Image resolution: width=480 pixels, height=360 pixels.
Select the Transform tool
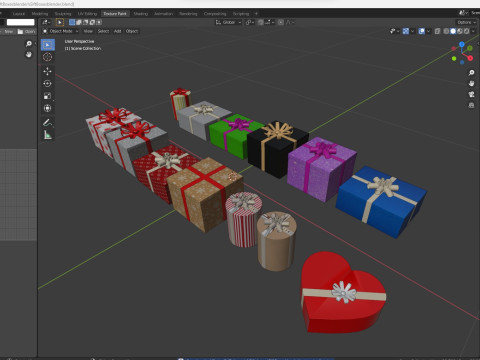tap(47, 108)
